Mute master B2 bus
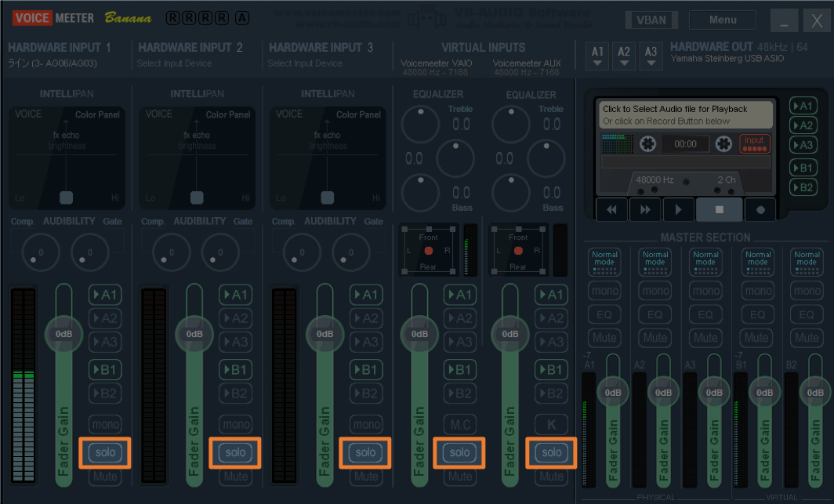834x504 pixels. coord(807,338)
